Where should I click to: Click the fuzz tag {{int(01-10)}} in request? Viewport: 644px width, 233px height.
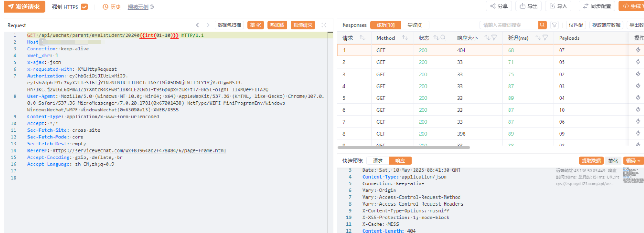coord(159,35)
